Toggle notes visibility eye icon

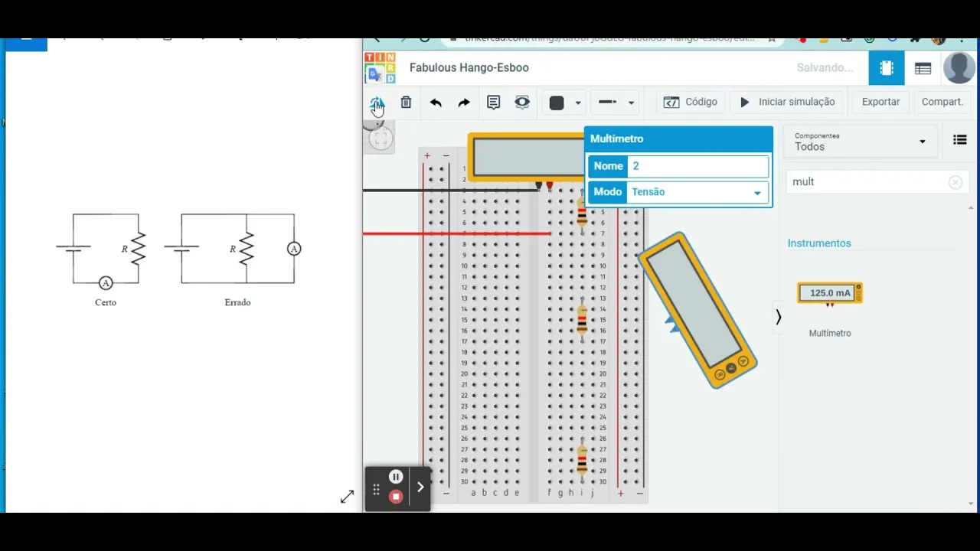click(522, 102)
